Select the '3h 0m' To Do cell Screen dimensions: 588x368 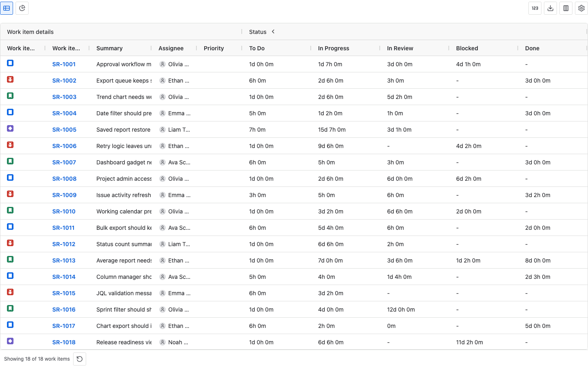[258, 195]
